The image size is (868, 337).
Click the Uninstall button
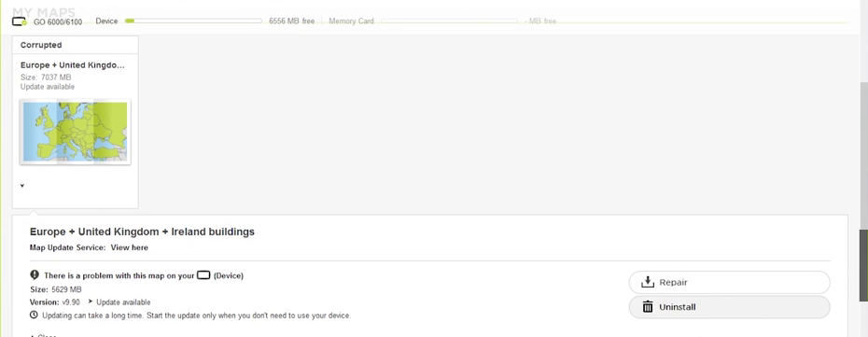729,307
